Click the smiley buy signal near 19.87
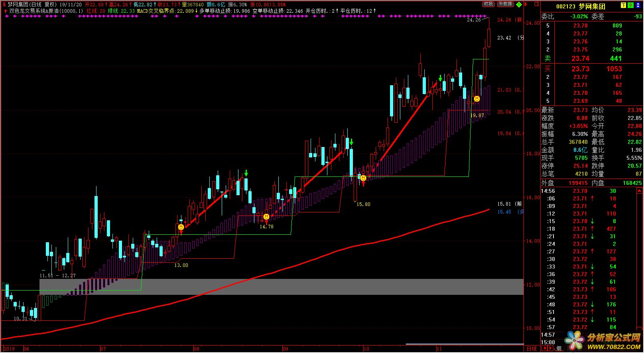 click(x=477, y=99)
